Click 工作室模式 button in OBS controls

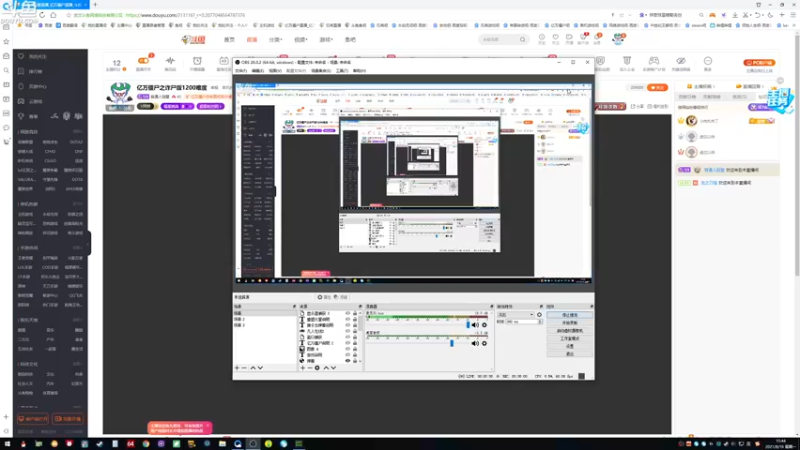point(569,338)
